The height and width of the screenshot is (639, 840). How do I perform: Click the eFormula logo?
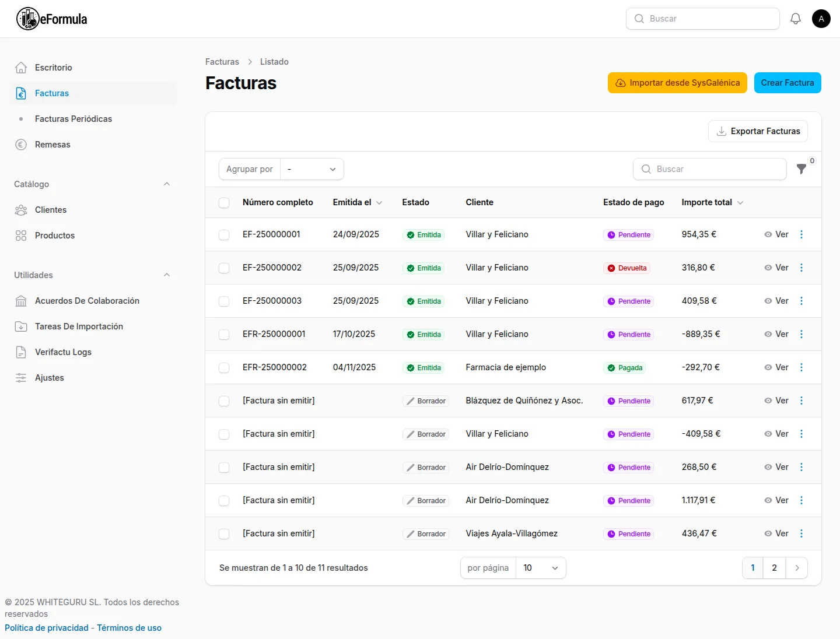[52, 19]
